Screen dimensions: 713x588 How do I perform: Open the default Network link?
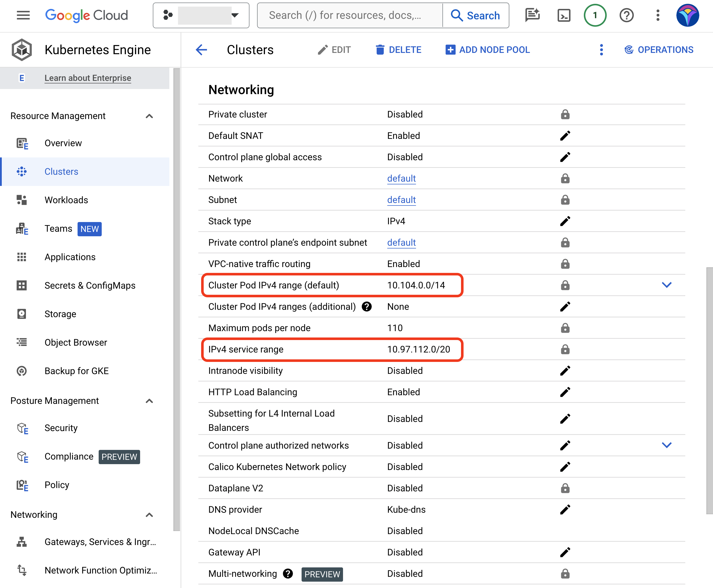401,179
